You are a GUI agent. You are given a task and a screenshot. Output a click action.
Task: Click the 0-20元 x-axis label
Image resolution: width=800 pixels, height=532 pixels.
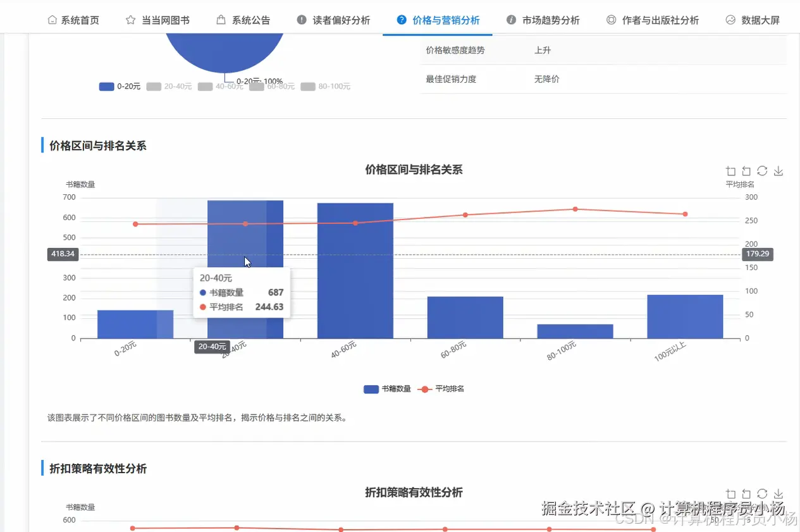(x=126, y=350)
